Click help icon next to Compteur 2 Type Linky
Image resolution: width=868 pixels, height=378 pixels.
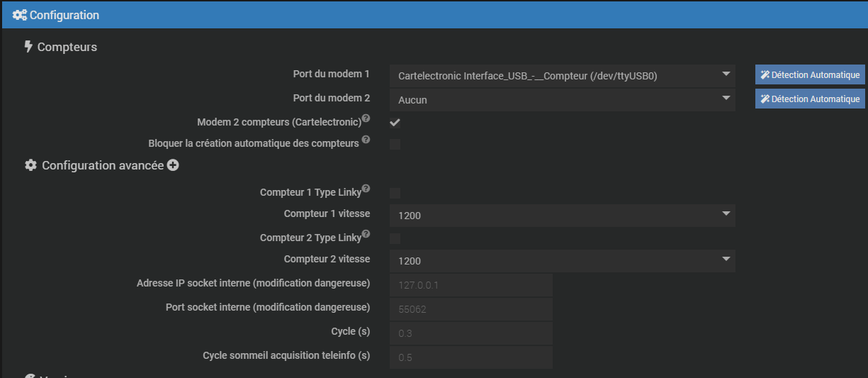coord(366,234)
